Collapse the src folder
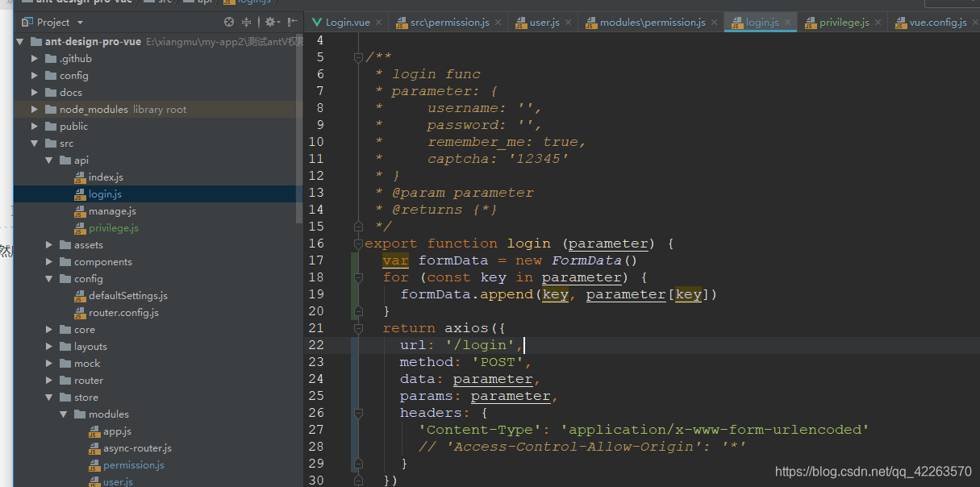Viewport: 980px width, 487px height. click(34, 143)
